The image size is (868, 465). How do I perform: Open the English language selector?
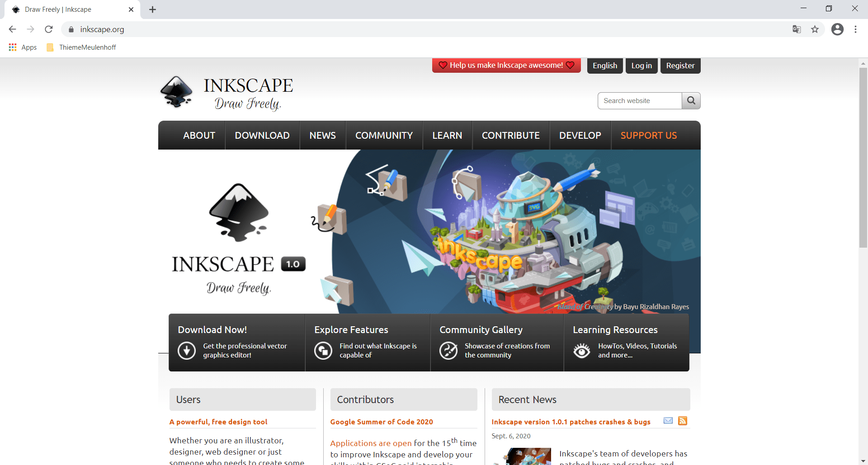pos(604,66)
